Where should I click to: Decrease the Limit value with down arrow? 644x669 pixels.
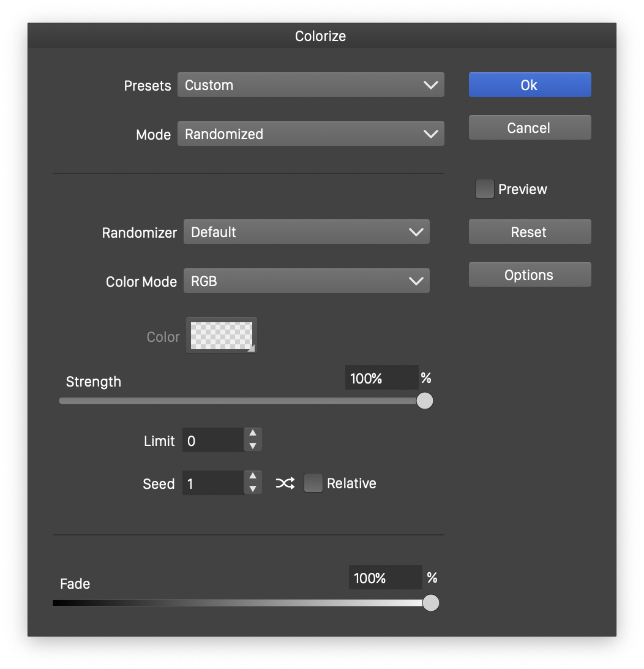pos(253,447)
